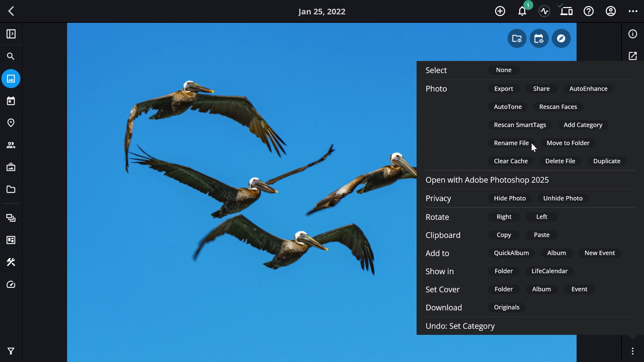Open the calendar view in sidebar
The image size is (644, 362).
[x=11, y=101]
